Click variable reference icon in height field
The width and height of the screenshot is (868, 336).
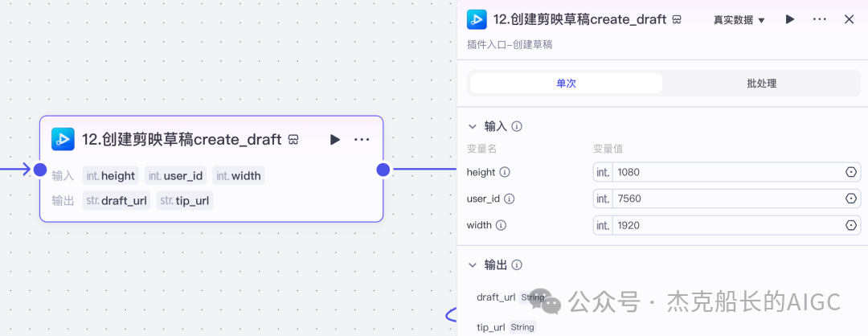click(x=851, y=172)
